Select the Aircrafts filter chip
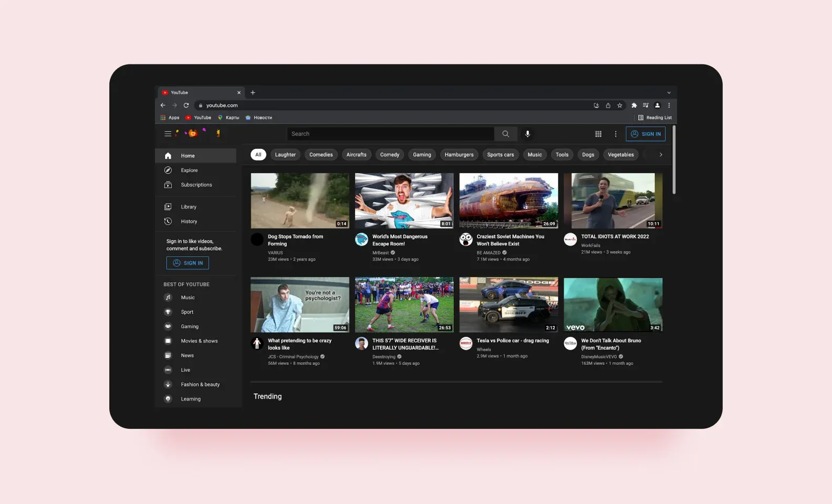 (x=357, y=155)
